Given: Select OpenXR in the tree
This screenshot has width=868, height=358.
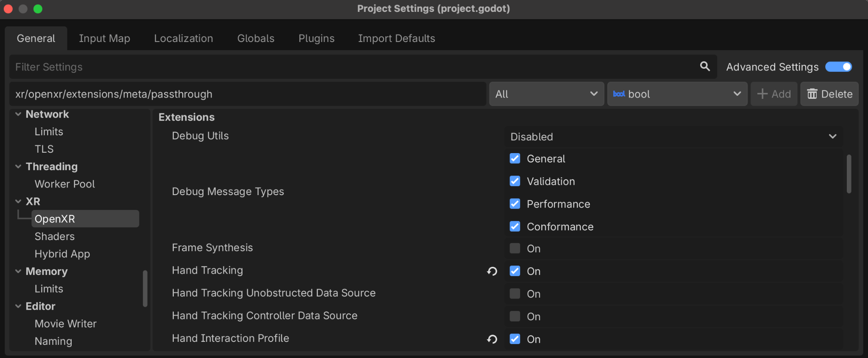Looking at the screenshot, I should coord(85,218).
